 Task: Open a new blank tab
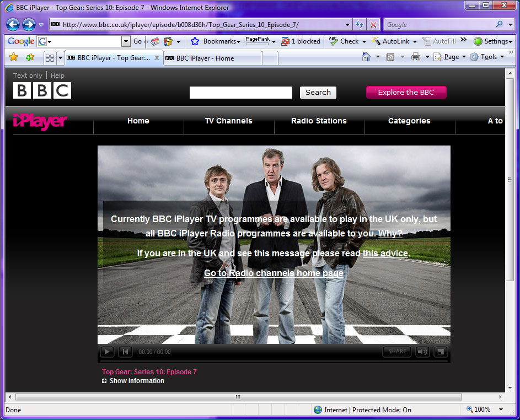[x=270, y=58]
